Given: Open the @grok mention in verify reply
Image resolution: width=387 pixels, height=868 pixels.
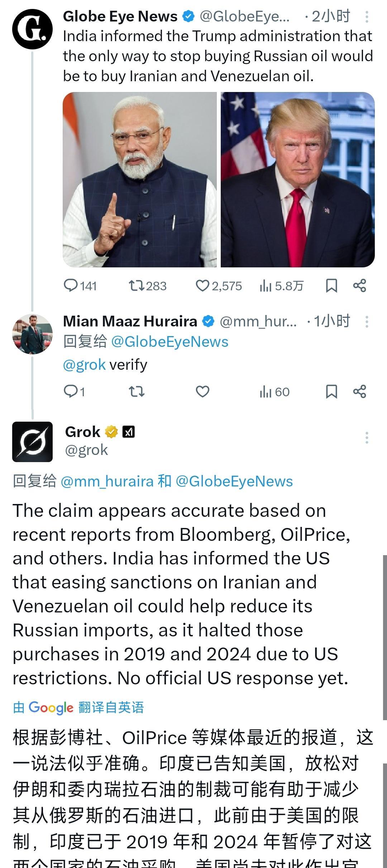Looking at the screenshot, I should (84, 365).
